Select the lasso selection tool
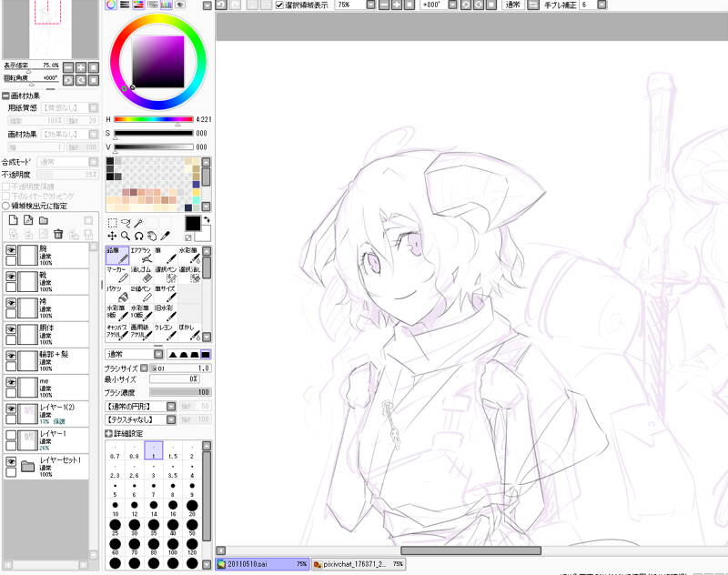This screenshot has width=728, height=575. pyautogui.click(x=126, y=223)
